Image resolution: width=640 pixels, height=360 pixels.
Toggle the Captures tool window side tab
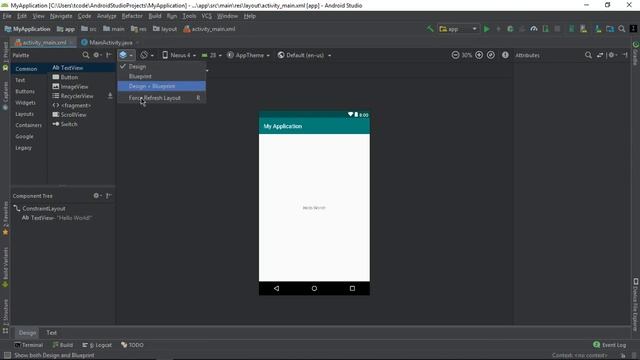pyautogui.click(x=5, y=95)
